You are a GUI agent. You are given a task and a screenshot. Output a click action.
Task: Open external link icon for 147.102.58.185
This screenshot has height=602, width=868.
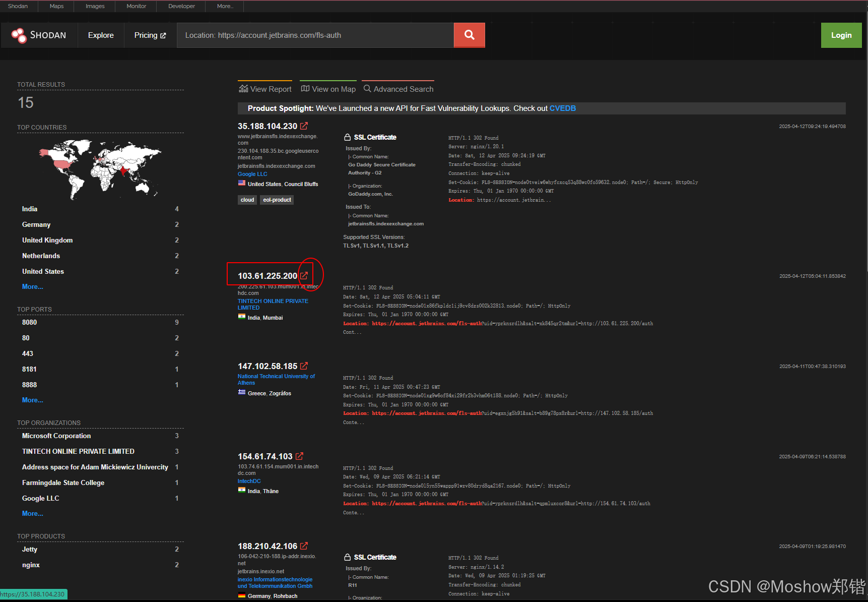304,366
